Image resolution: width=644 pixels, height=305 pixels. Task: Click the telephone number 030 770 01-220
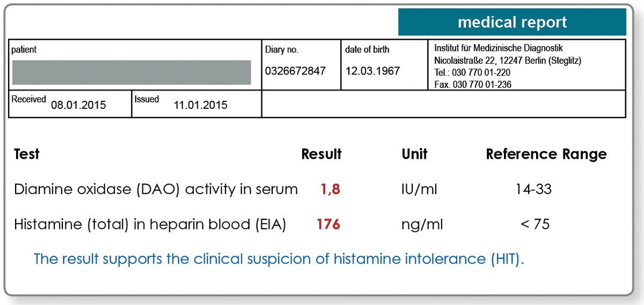point(472,72)
